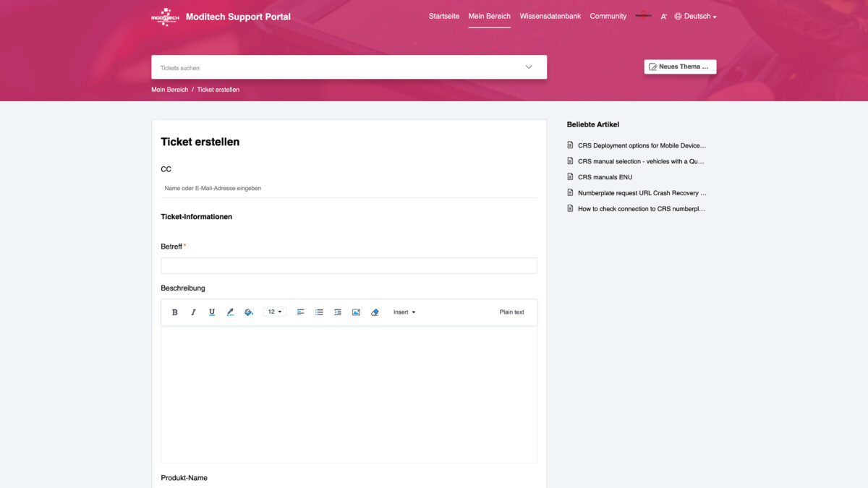This screenshot has width=868, height=488.
Task: Switch to the Wissensdatenbank tab
Action: pos(550,16)
